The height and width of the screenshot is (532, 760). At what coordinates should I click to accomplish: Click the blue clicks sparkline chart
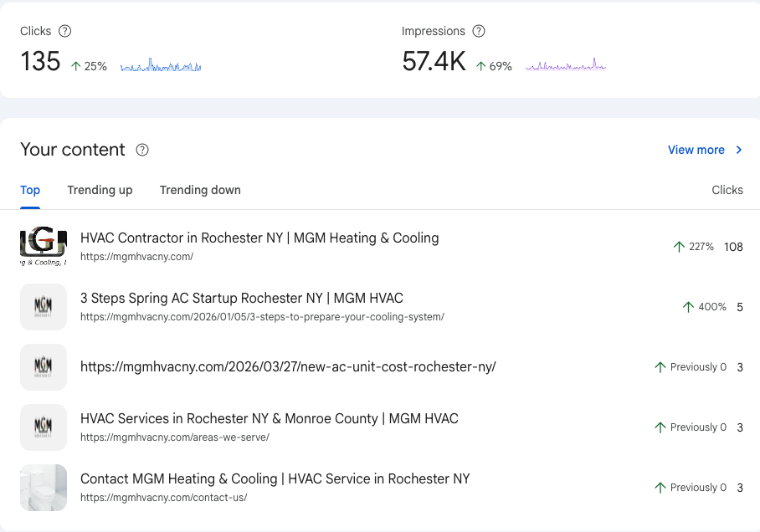[x=161, y=65]
